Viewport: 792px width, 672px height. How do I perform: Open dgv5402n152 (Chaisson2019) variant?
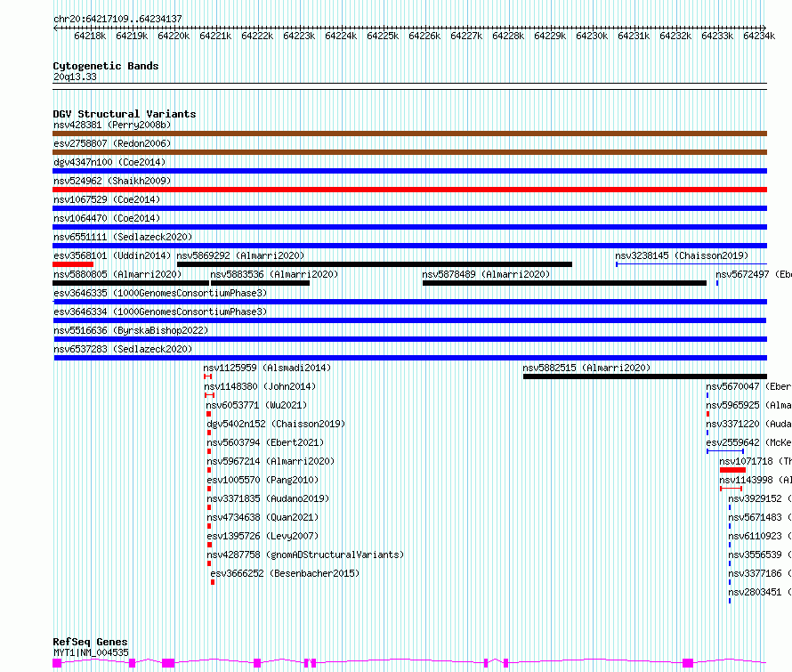point(276,424)
